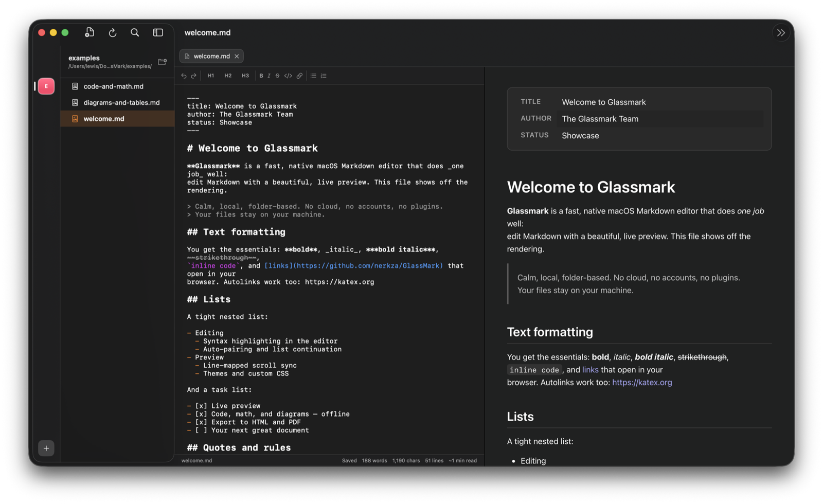Apply H2 heading formatting
Viewport: 823px width, 504px height.
pos(228,76)
